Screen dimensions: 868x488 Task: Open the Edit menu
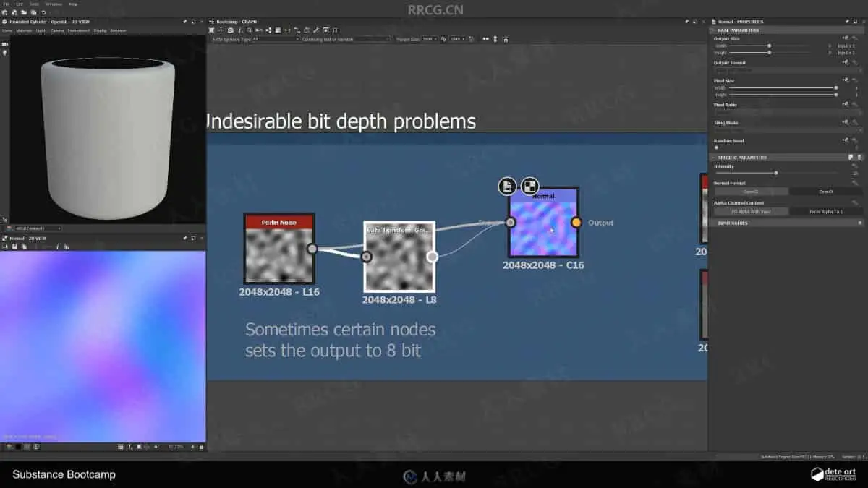20,4
